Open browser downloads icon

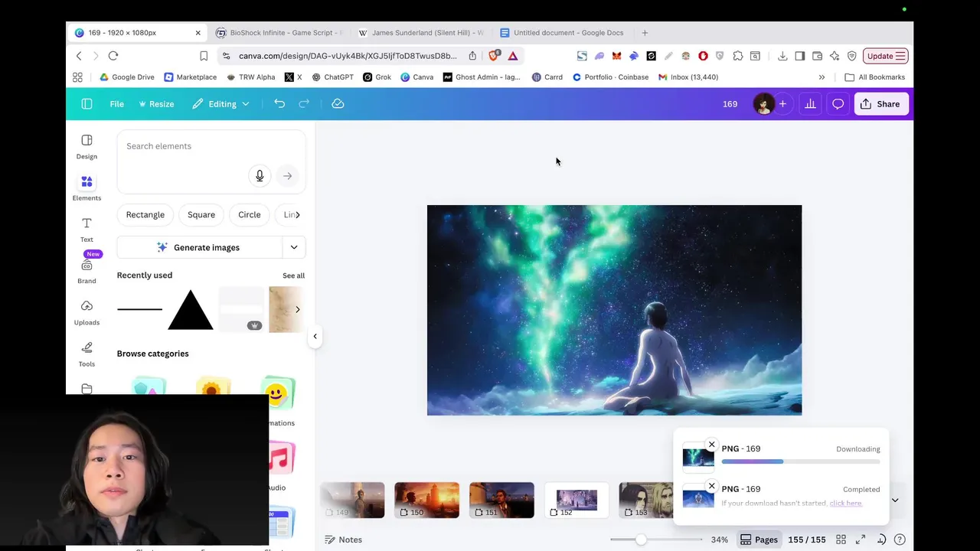(782, 56)
